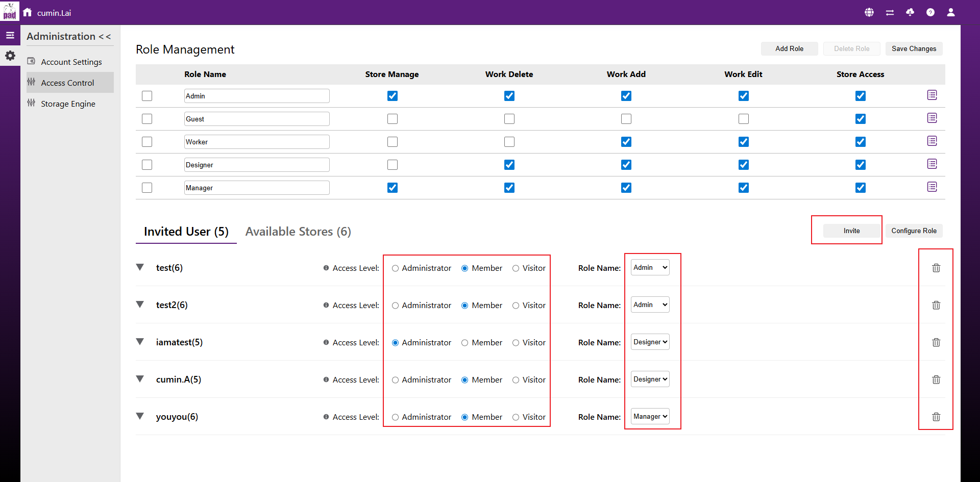This screenshot has width=980, height=482.
Task: Click the Save Changes button
Action: 914,48
